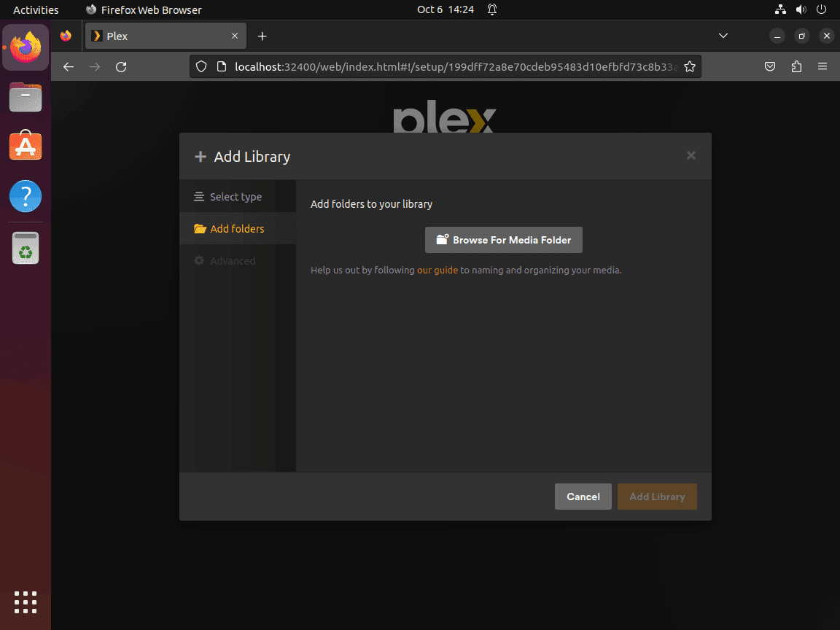840x630 pixels.
Task: Open extensions with the puzzle icon
Action: (x=796, y=66)
